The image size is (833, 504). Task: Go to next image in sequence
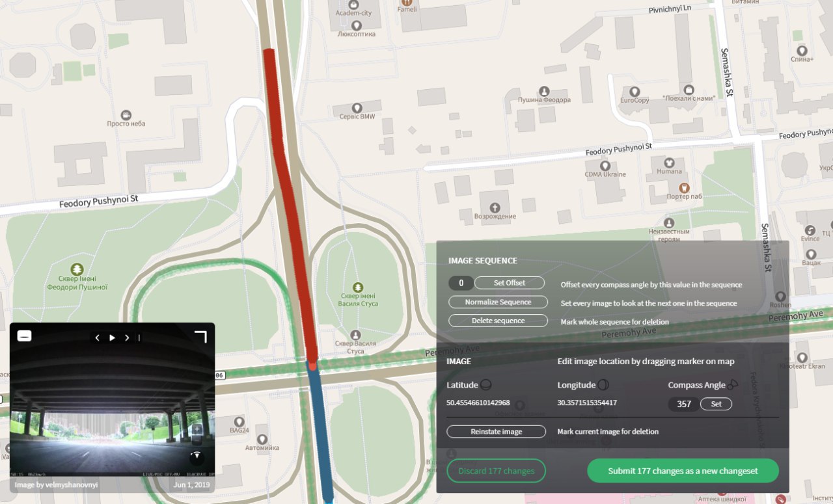(126, 338)
